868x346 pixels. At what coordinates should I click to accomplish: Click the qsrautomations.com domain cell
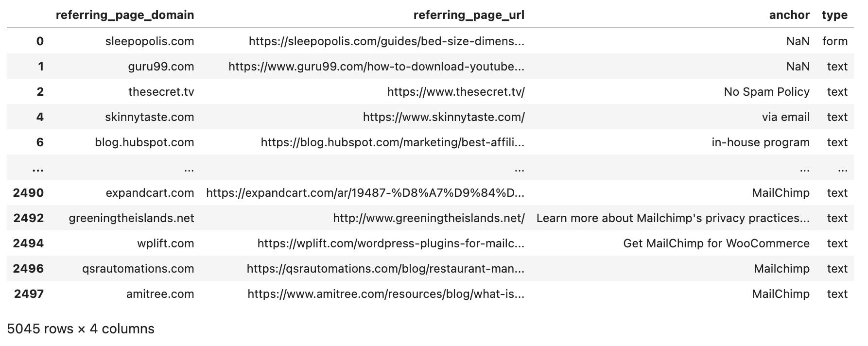coord(138,269)
